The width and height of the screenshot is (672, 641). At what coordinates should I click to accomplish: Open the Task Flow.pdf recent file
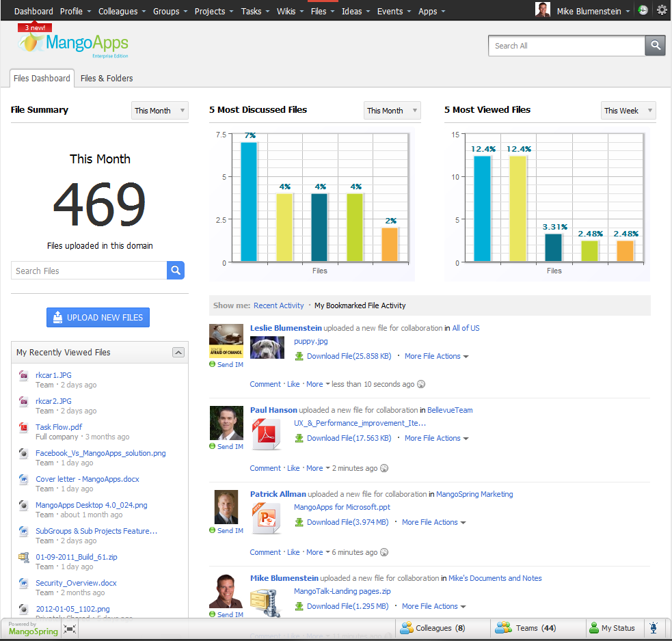[59, 427]
